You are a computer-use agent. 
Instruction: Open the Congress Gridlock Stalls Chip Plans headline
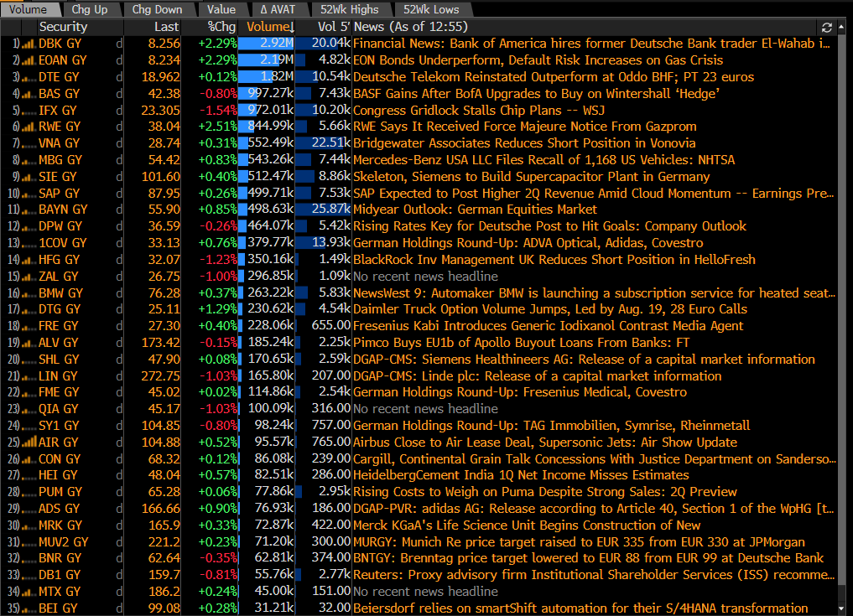click(x=479, y=111)
